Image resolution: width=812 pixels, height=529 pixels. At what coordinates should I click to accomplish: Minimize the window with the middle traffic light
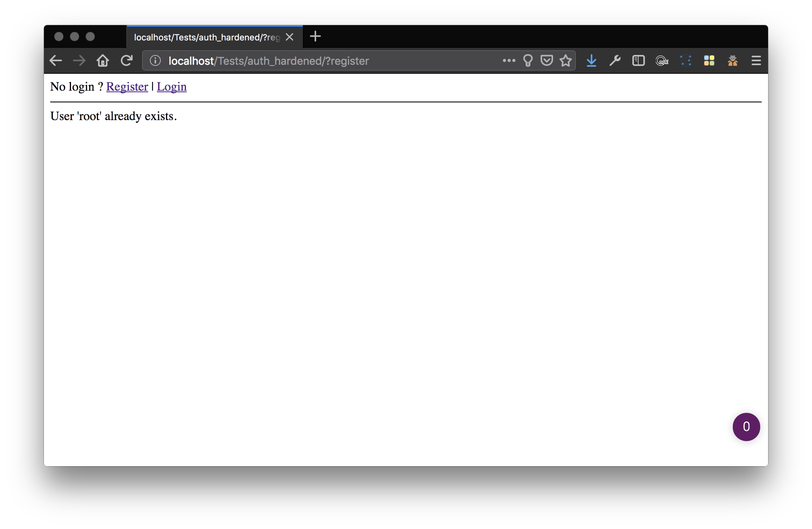click(75, 36)
